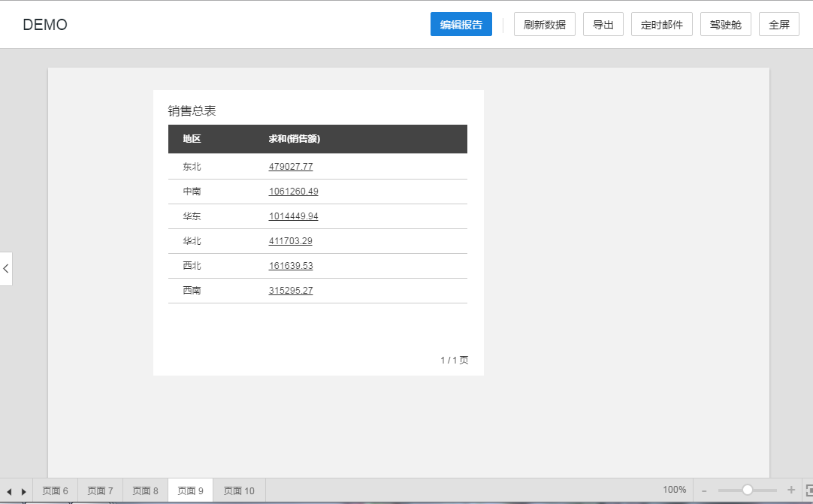
Task: Open the 东北 sales value 479027.77 link
Action: point(291,167)
